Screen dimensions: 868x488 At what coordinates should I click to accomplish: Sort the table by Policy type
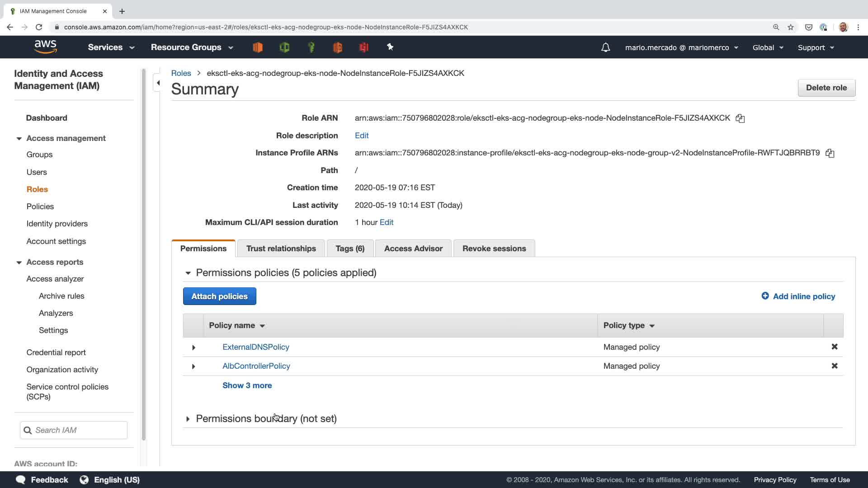tap(629, 325)
